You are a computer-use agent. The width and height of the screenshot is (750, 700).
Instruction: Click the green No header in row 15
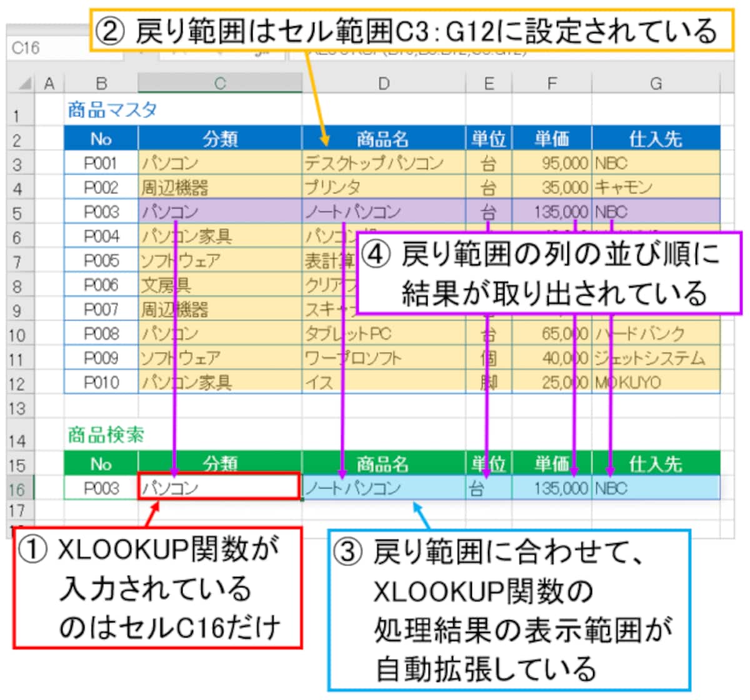point(101,464)
